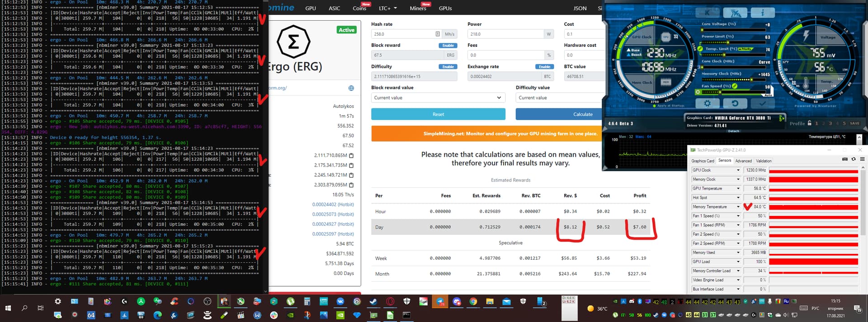Open the LTC+ menu dropdown
The image size is (868, 322).
click(388, 8)
